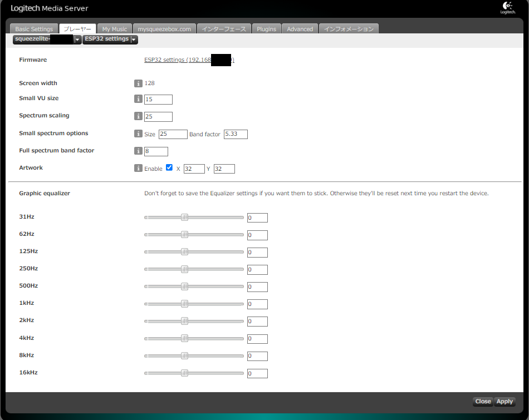529x420 pixels.
Task: Click the Graphic equalizer heading
Action: (45, 194)
